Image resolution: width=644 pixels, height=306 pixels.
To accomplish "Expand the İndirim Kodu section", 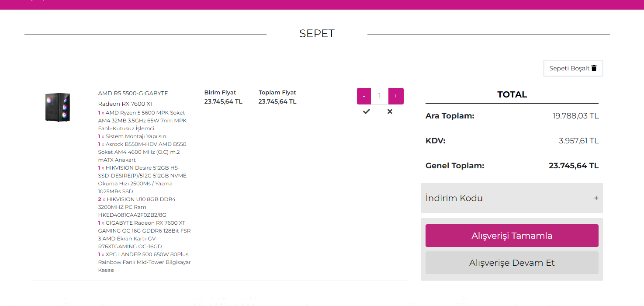I will [x=454, y=198].
